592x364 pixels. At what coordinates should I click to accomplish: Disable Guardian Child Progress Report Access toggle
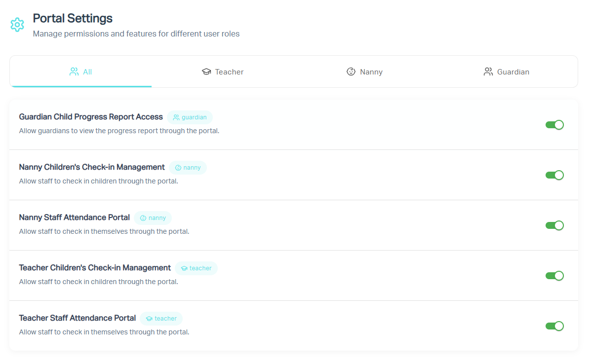point(554,125)
